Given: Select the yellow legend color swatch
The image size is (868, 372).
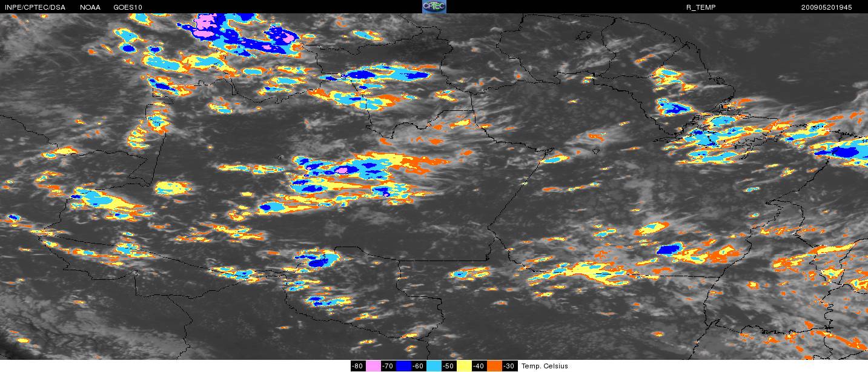Looking at the screenshot, I should (464, 366).
